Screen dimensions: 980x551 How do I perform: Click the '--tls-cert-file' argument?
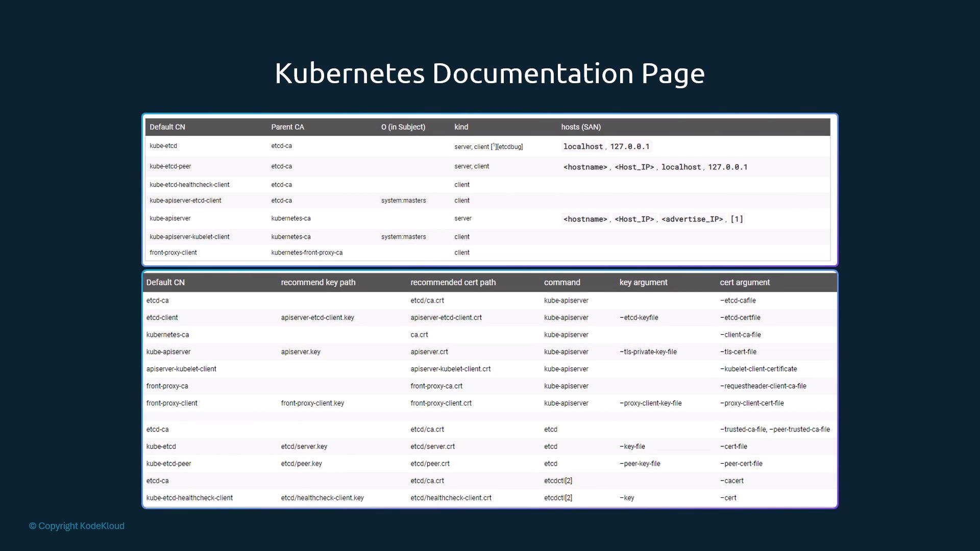point(738,352)
